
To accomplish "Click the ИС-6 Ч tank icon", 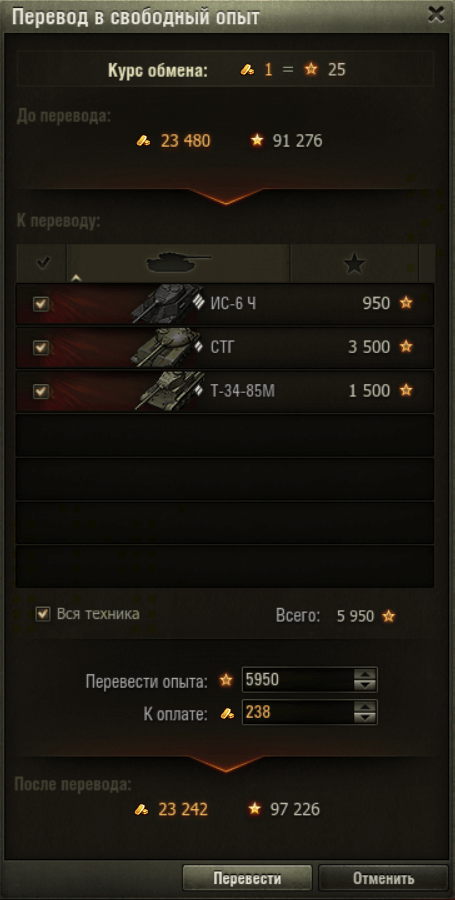I will pos(168,302).
